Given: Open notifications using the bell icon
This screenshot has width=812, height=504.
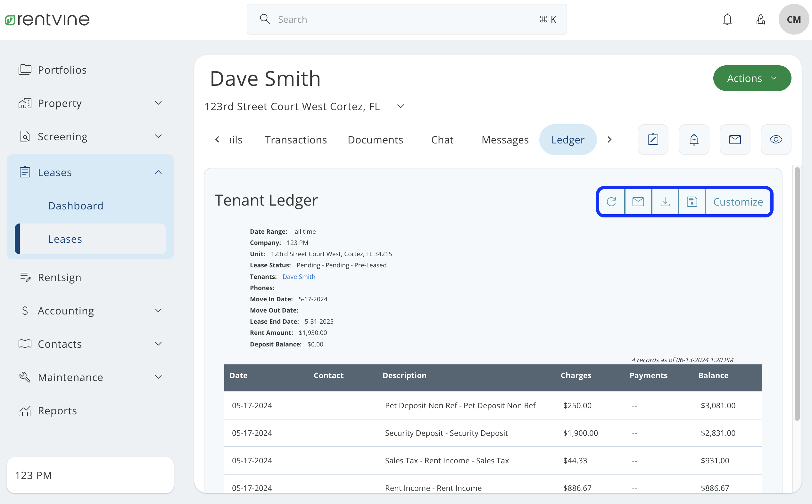Looking at the screenshot, I should [728, 19].
